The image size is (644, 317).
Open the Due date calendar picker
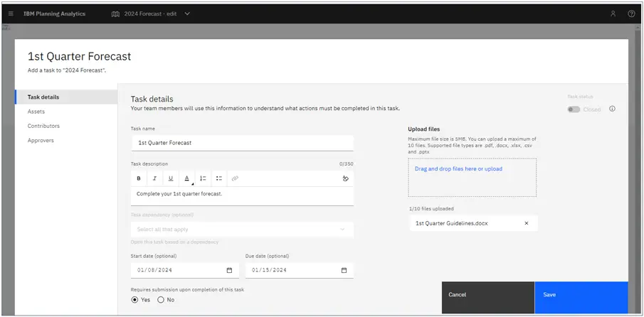pos(344,270)
